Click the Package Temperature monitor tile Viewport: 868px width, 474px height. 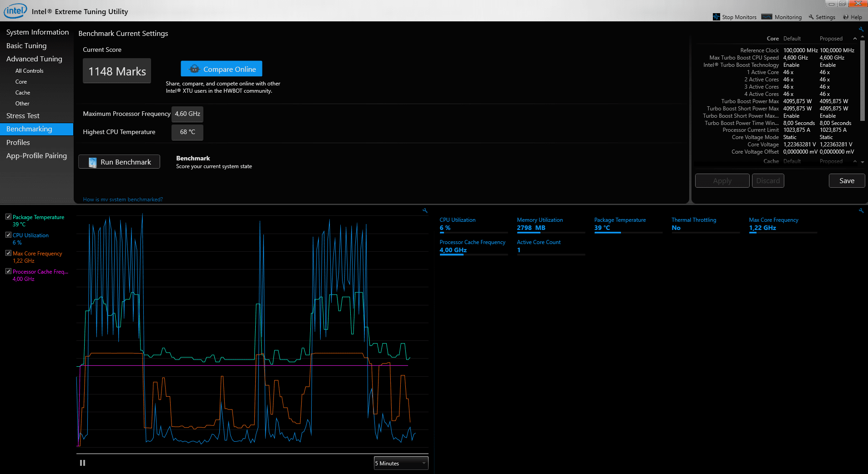[x=628, y=225]
